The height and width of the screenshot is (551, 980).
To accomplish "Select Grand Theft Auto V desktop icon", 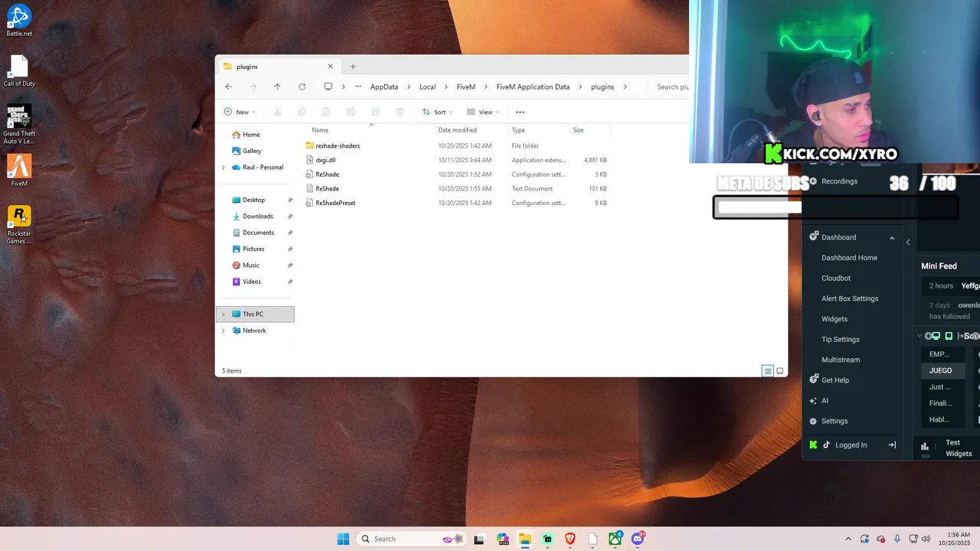I will click(x=19, y=124).
